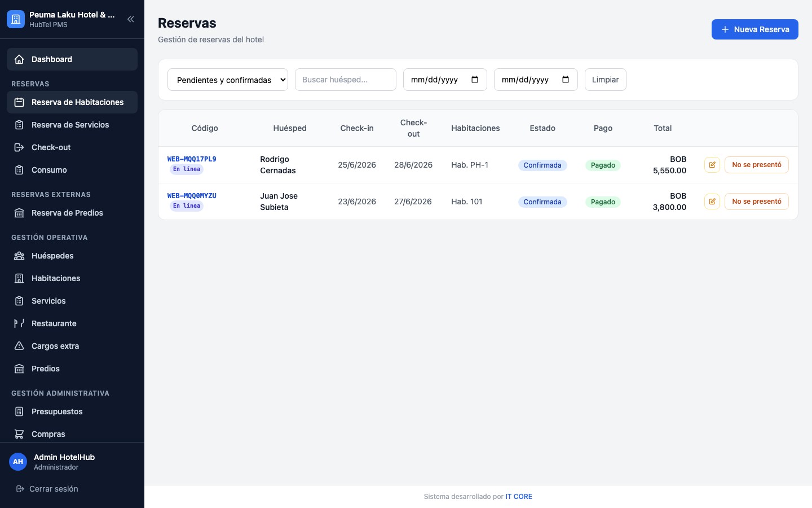Click the Habitaciones building icon
Image resolution: width=812 pixels, height=508 pixels.
tap(19, 278)
